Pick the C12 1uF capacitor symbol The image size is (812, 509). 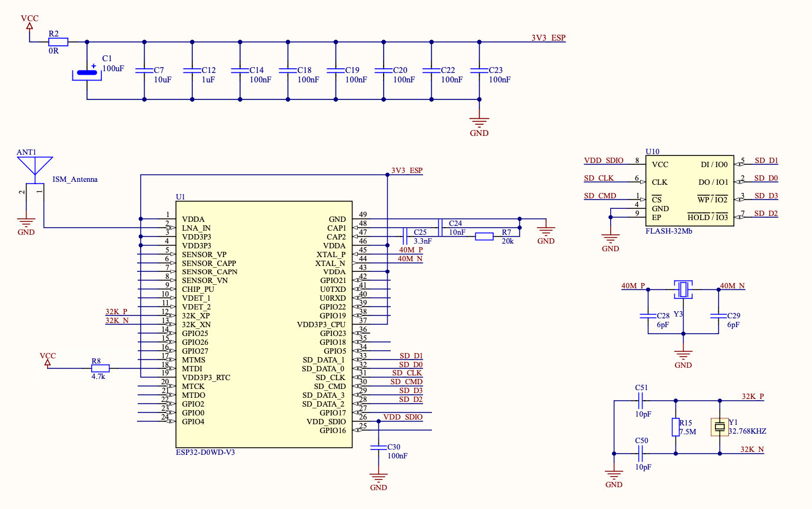tap(192, 70)
